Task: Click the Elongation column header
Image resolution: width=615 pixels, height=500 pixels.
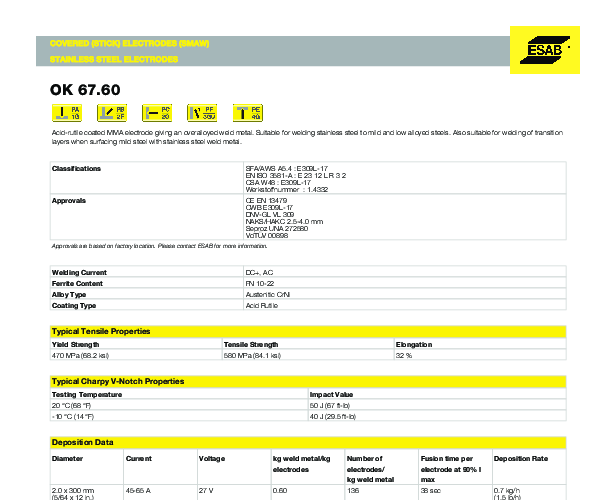Action: [414, 345]
